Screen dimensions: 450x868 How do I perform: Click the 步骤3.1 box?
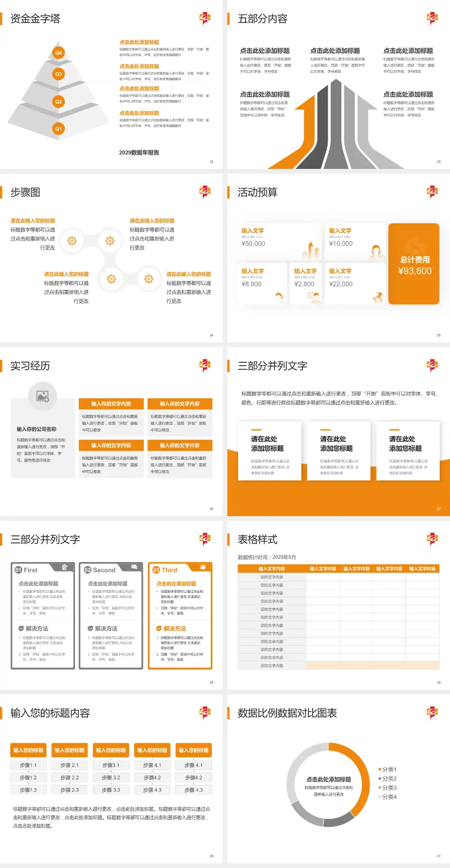(x=111, y=765)
